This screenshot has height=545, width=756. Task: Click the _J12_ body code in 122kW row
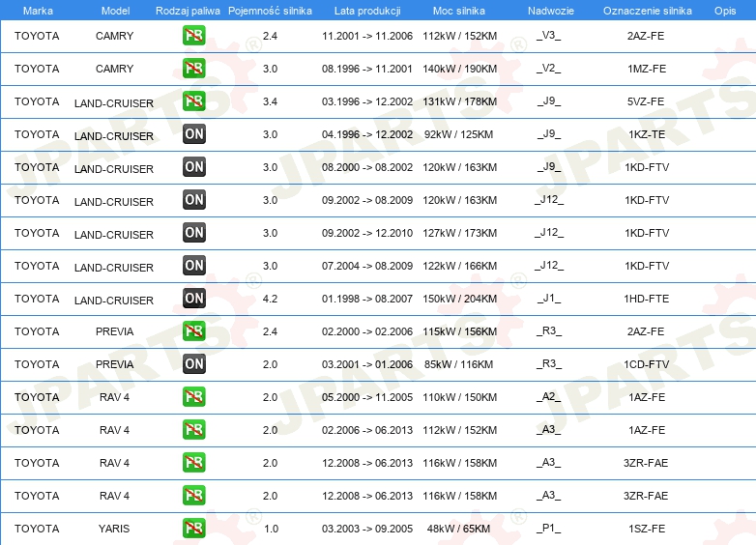point(549,266)
